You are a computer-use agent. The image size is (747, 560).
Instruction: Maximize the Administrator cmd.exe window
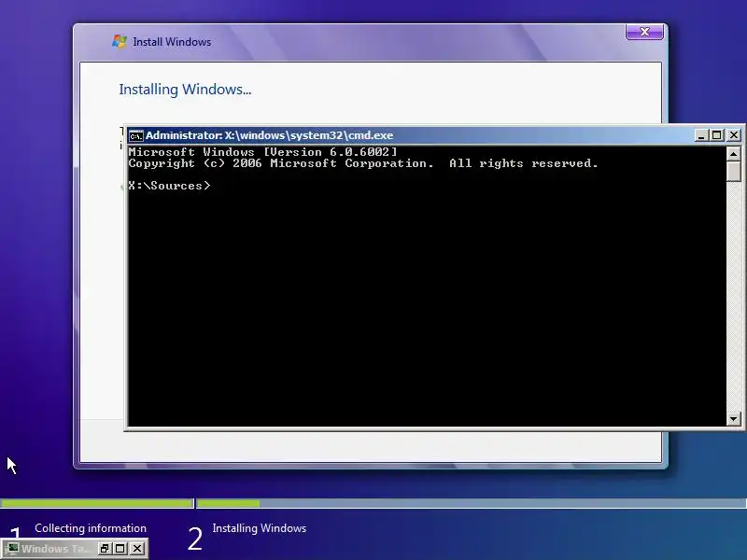[x=717, y=135]
